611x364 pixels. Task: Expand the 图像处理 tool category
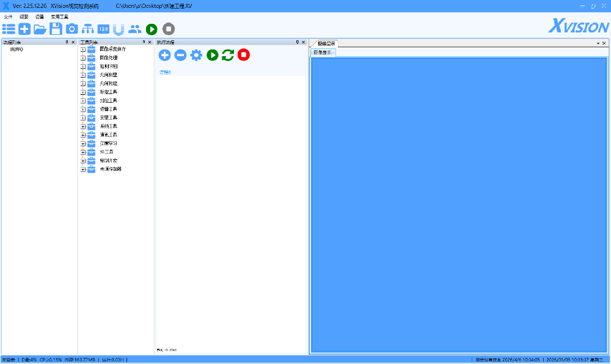coord(82,57)
